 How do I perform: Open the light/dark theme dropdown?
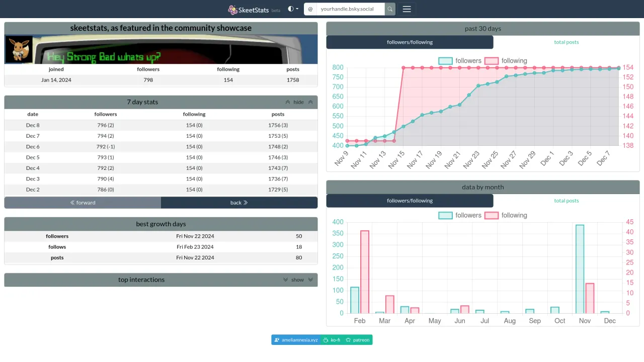[x=293, y=9]
